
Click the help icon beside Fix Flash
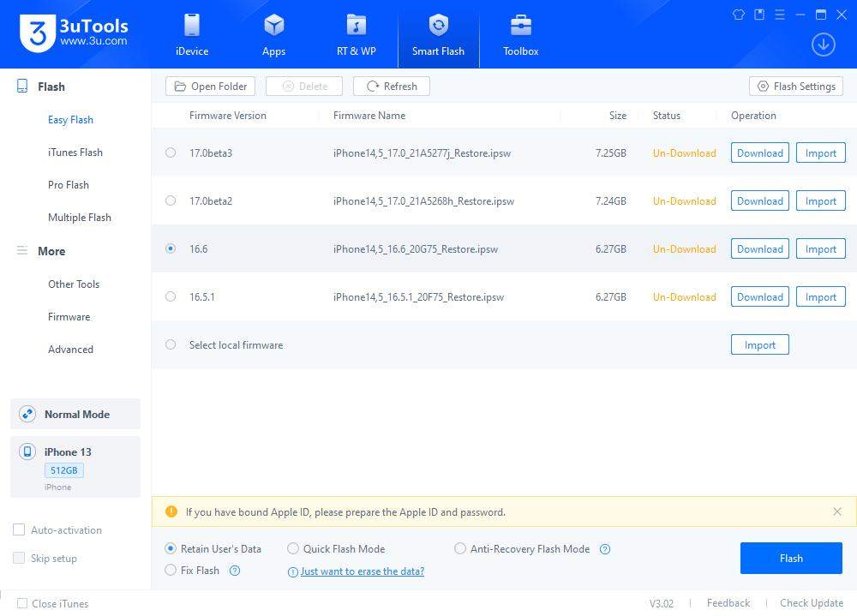tap(235, 571)
